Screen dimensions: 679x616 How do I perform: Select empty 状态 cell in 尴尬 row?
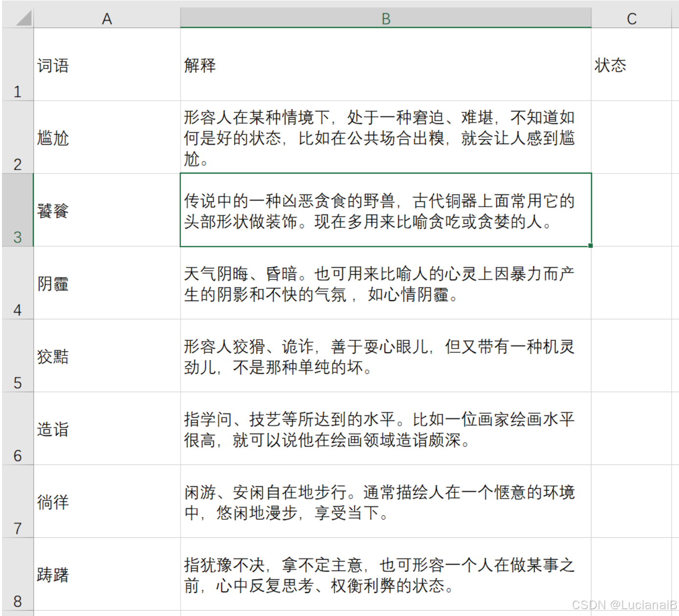tap(632, 137)
